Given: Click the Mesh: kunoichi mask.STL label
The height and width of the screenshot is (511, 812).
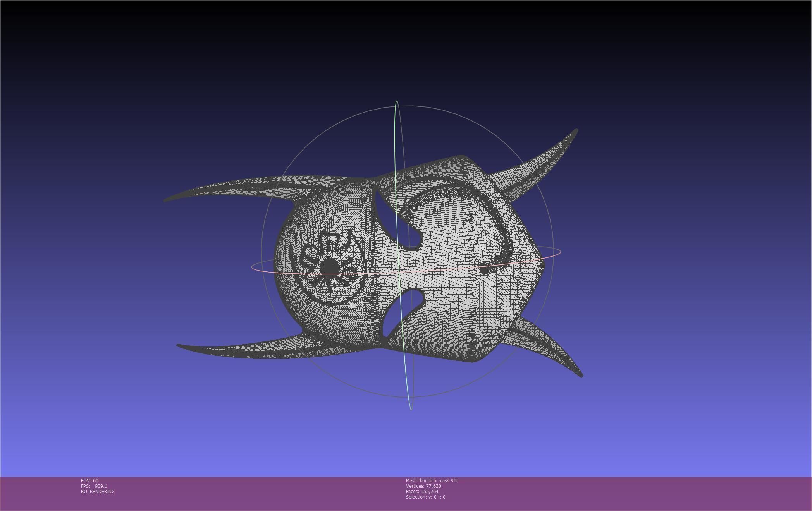Looking at the screenshot, I should pos(432,481).
